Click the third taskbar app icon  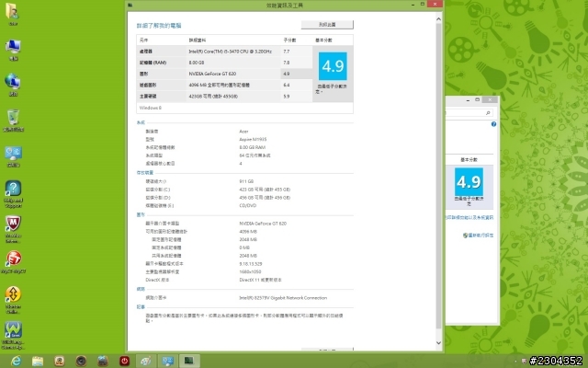tap(59, 362)
